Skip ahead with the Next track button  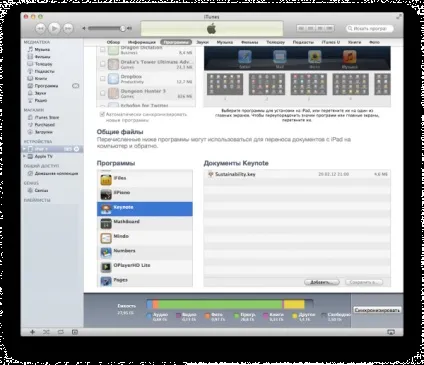tap(68, 29)
